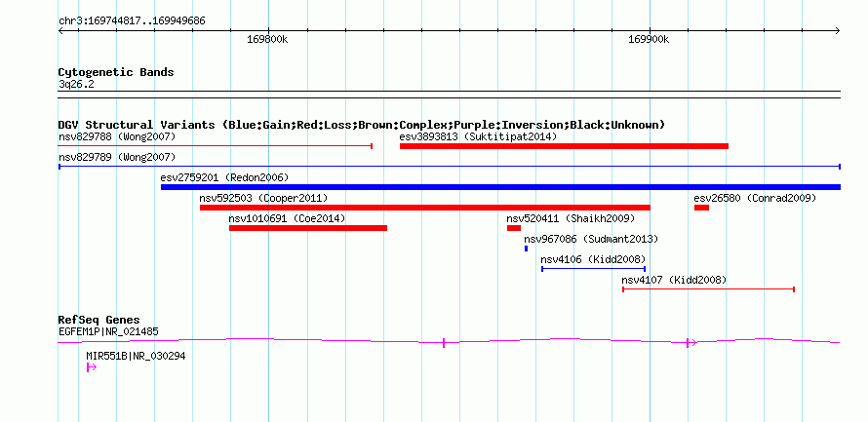Click the nsv967086 (Sudmant2013) label
Image resolution: width=868 pixels, height=422 pixels.
(591, 239)
